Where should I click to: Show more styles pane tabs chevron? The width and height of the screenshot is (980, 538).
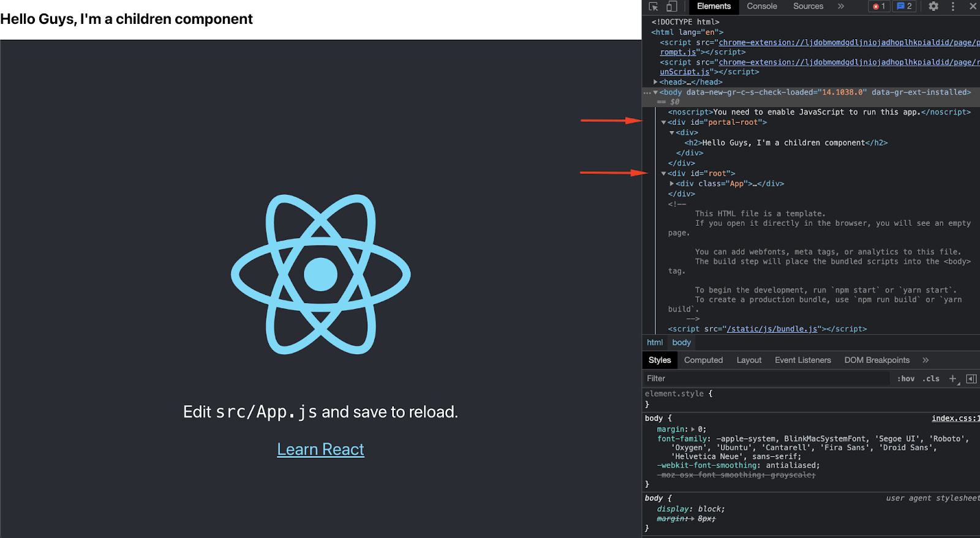[x=925, y=360]
